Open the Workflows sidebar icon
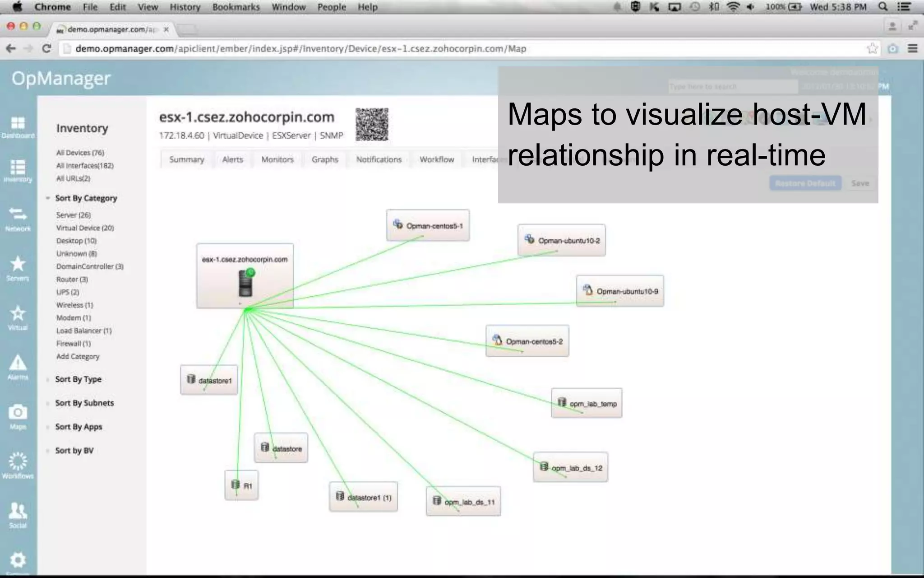This screenshot has height=578, width=924. coord(18,466)
